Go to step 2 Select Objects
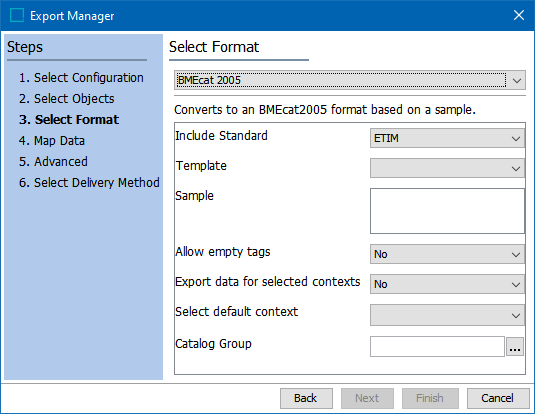Screen dimensions: 535x414 67,99
